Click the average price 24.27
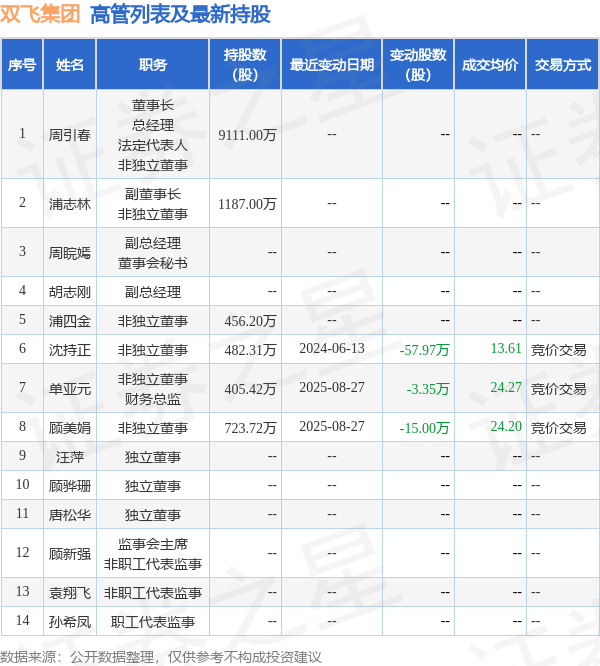600x666 pixels. (x=506, y=387)
